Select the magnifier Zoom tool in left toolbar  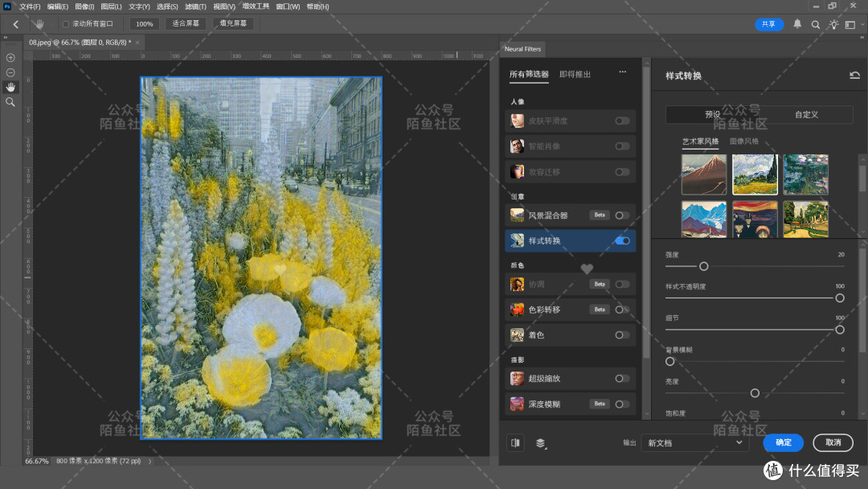tap(10, 102)
